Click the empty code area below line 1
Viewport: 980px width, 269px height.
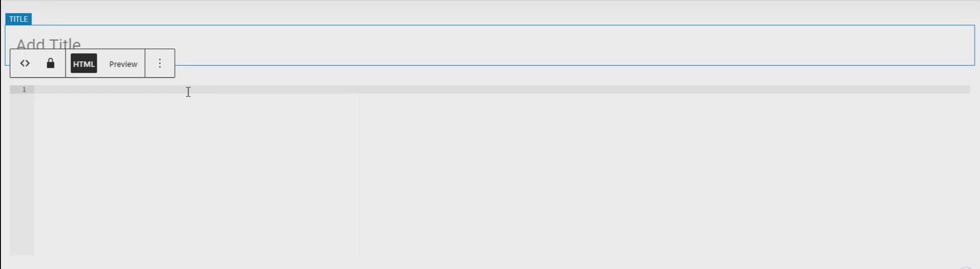point(502,174)
